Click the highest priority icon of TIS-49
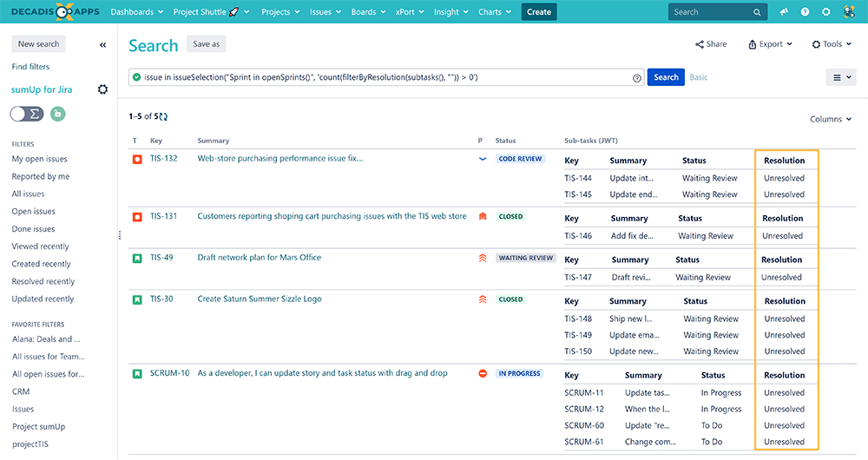 click(482, 258)
